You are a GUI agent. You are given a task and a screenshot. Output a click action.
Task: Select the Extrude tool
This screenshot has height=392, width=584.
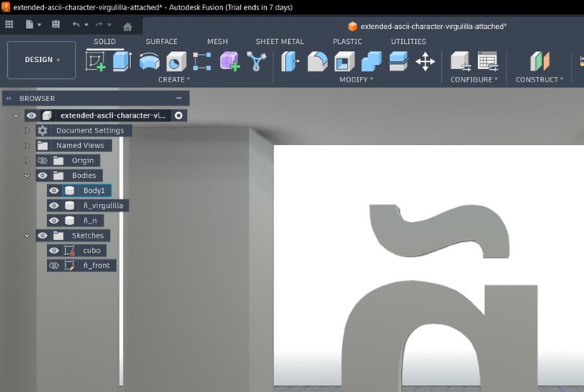[122, 61]
